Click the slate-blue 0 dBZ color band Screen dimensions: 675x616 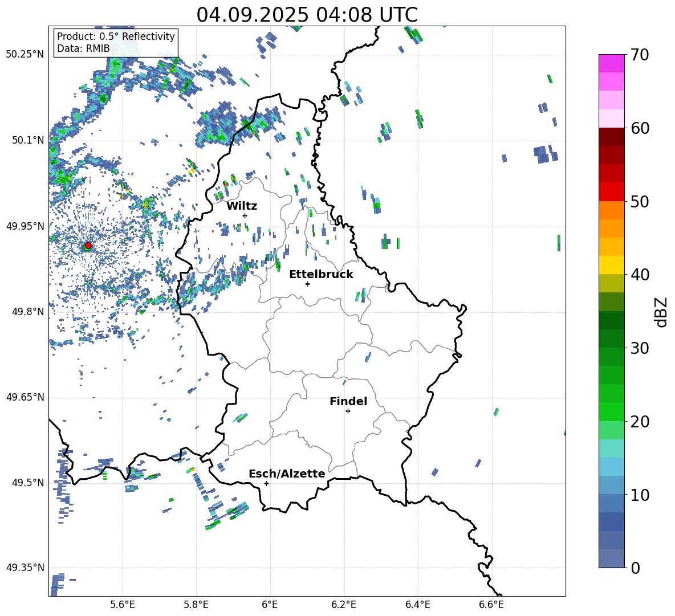click(611, 558)
